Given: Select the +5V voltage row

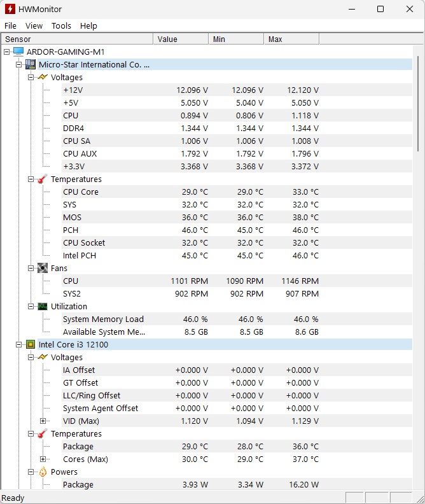Looking at the screenshot, I should tap(237, 103).
